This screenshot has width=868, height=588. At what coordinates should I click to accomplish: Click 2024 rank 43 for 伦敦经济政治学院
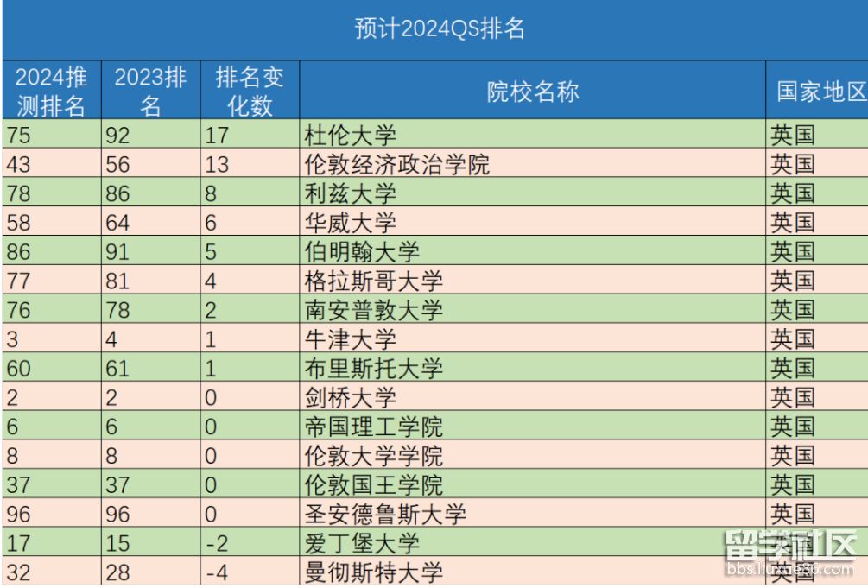coord(18,165)
